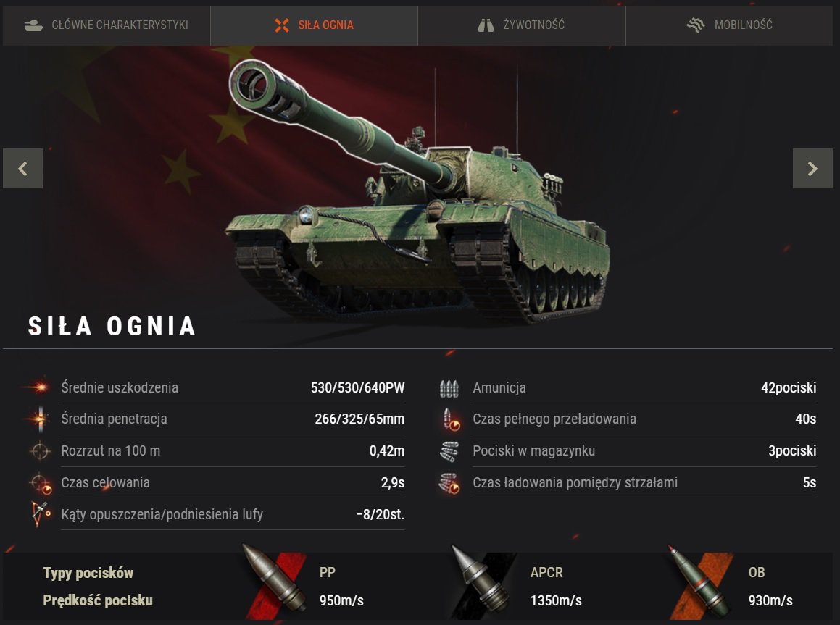
Task: Click the Amunicja shells icon
Action: pyautogui.click(x=449, y=388)
